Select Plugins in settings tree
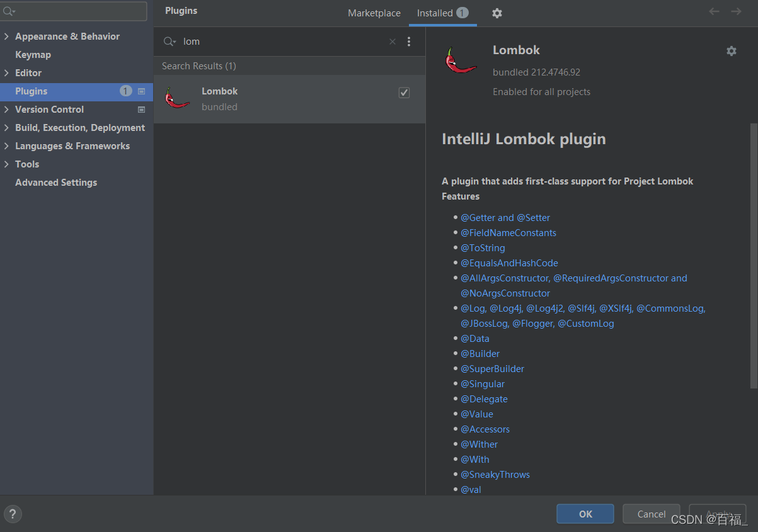Viewport: 758px width, 532px height. point(76,91)
